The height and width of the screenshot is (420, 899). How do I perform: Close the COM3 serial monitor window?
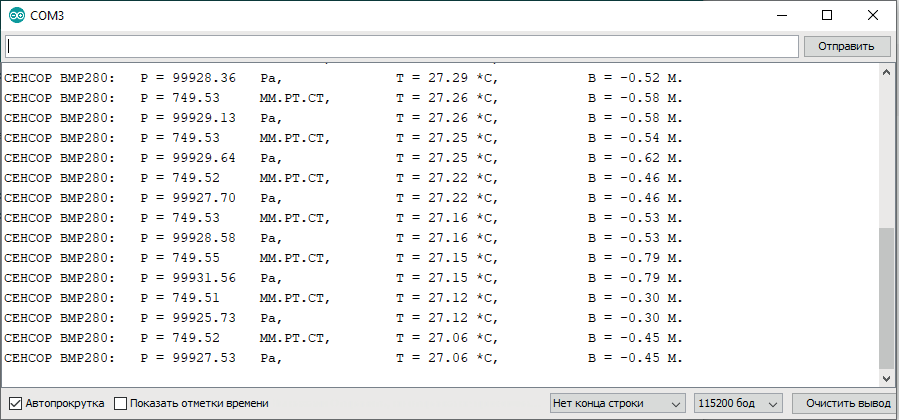pyautogui.click(x=873, y=15)
